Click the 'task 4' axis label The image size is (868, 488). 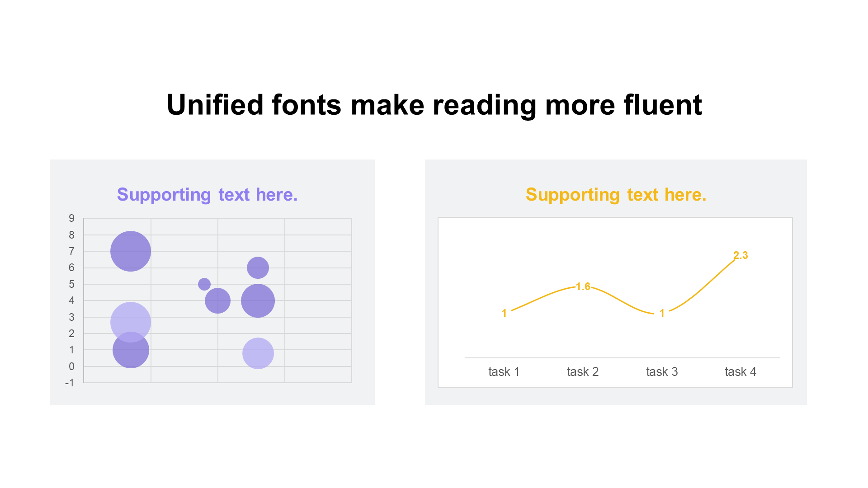(x=741, y=372)
